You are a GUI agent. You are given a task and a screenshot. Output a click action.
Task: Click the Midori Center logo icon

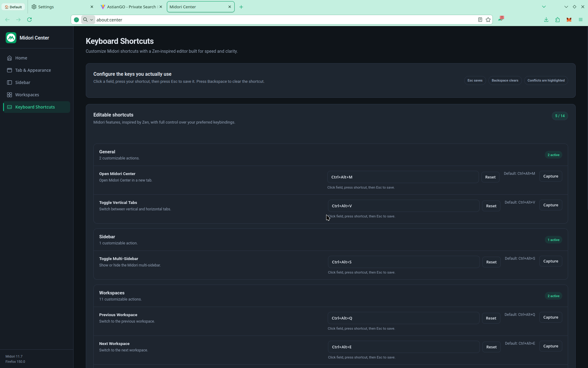coord(11,38)
